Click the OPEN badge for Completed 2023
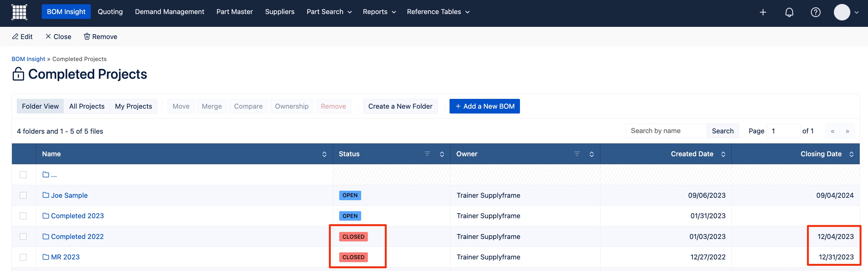The height and width of the screenshot is (271, 868). 350,216
